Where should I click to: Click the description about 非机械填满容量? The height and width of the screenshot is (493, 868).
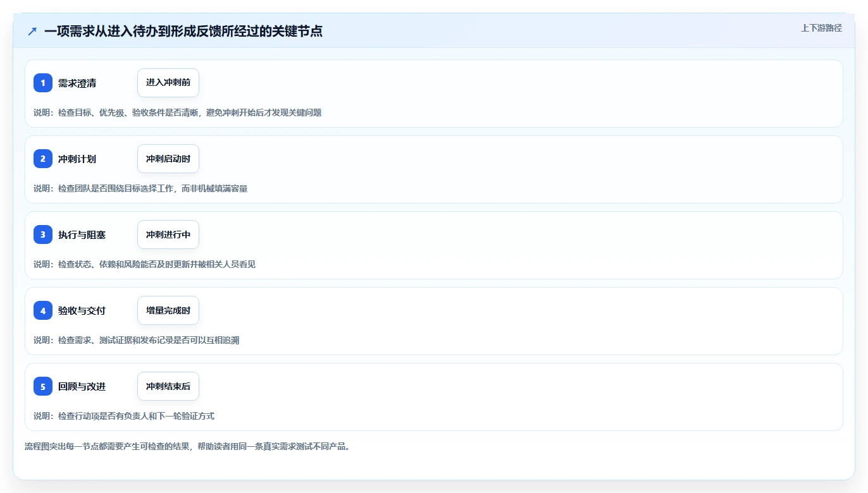tap(140, 188)
